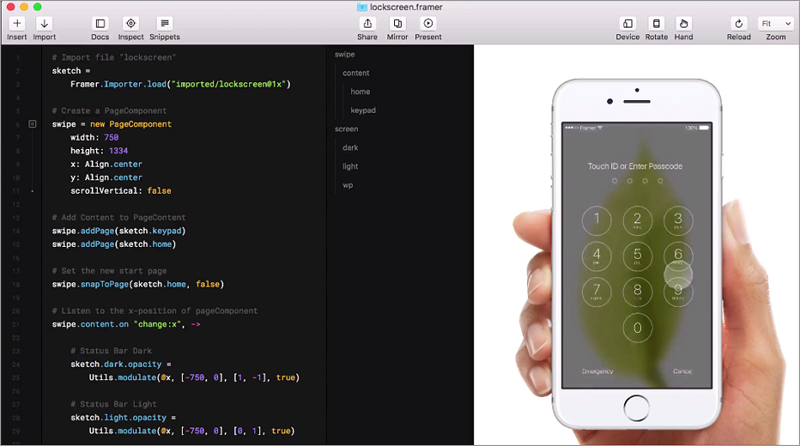Select the screen layer
This screenshot has height=446, width=800.
(x=346, y=129)
